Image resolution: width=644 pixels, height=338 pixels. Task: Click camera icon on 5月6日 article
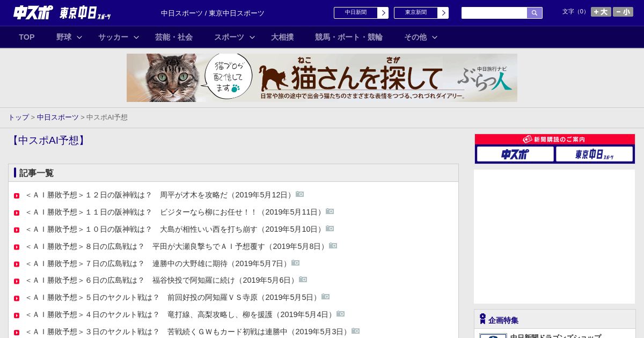coord(303,280)
